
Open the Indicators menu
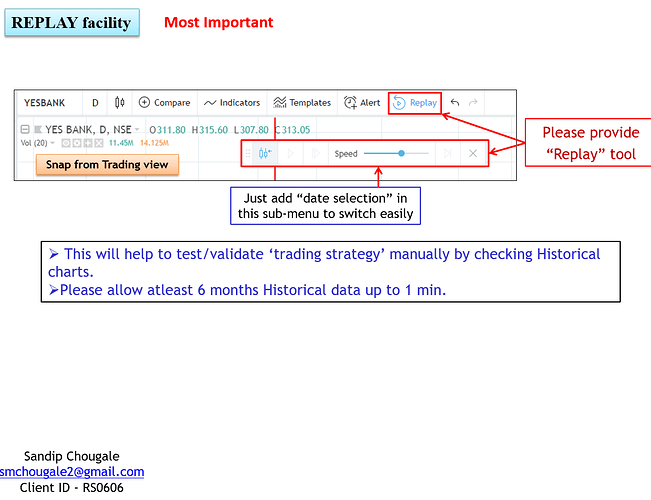[231, 102]
